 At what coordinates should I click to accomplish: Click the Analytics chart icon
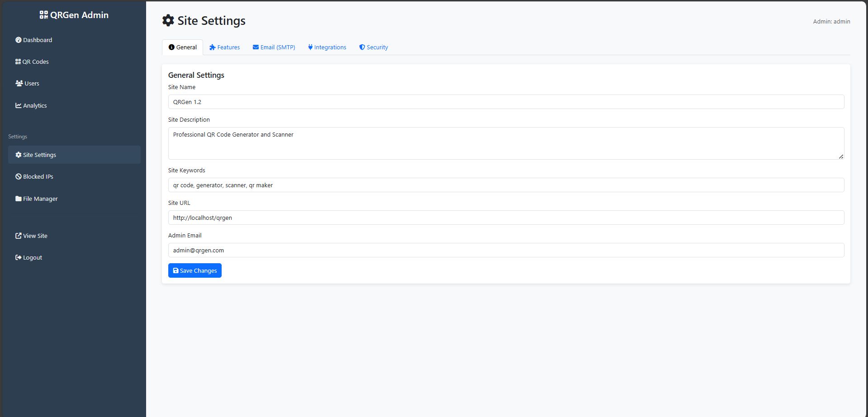pos(19,105)
